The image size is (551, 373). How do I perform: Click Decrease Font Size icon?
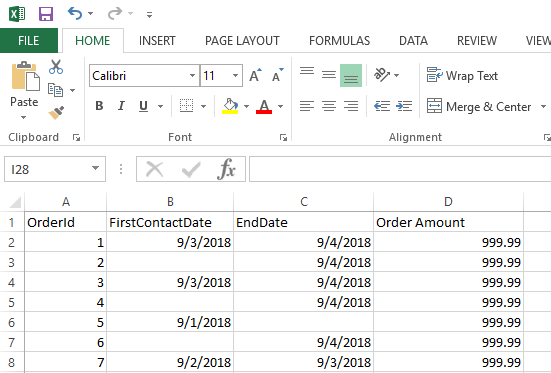tap(278, 75)
